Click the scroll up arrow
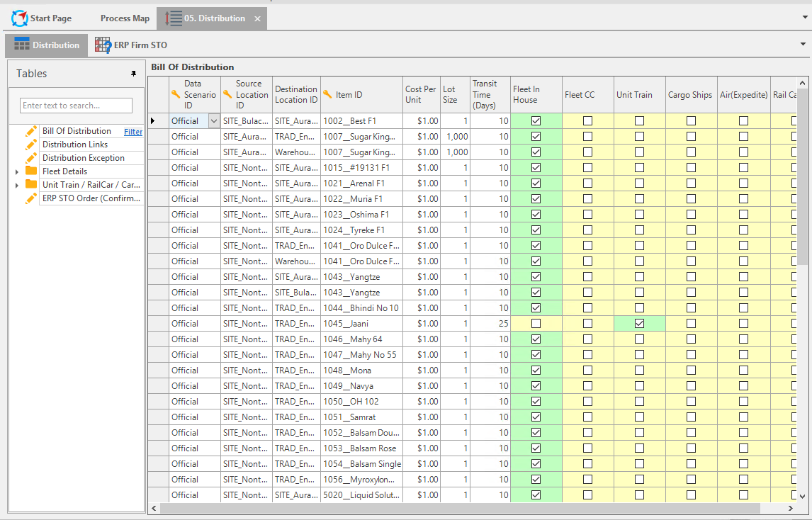This screenshot has height=520, width=812. coord(803,83)
